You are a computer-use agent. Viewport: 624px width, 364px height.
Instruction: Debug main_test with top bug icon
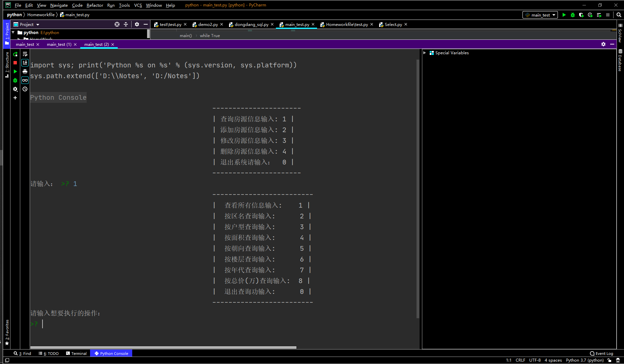(573, 15)
